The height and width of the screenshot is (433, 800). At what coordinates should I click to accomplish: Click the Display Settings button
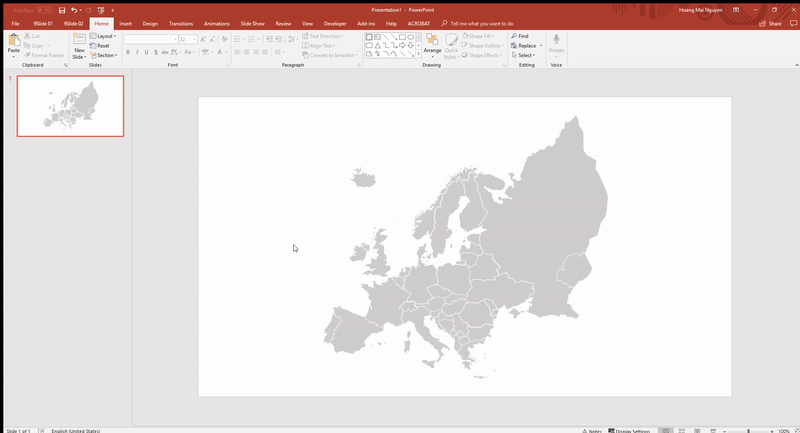coord(630,431)
